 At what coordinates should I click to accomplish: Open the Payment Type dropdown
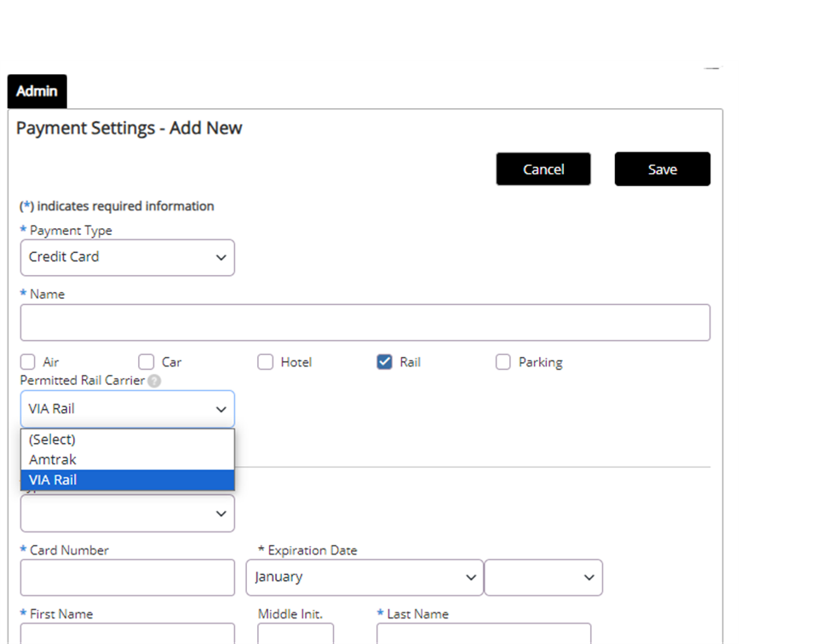(128, 257)
